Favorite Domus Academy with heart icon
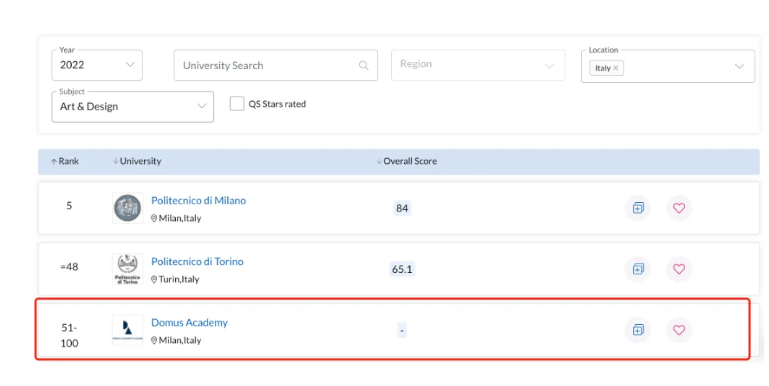 point(679,330)
